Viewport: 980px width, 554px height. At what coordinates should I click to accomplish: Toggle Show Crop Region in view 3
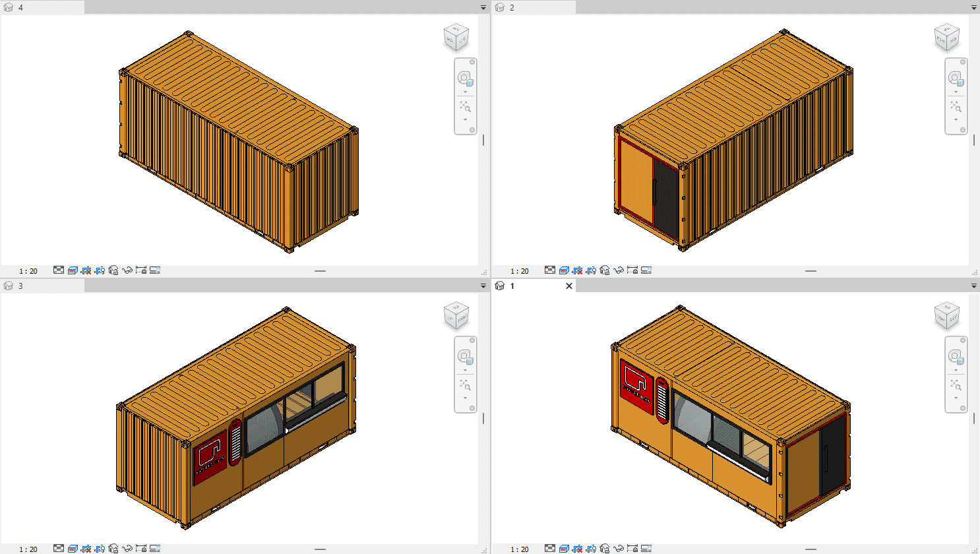100,549
